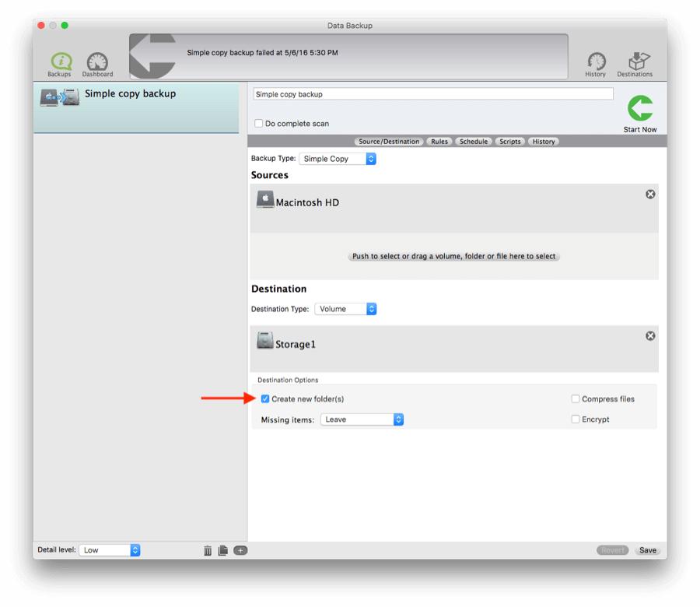Open the Destinations panel
This screenshot has height=607, width=700.
(635, 62)
